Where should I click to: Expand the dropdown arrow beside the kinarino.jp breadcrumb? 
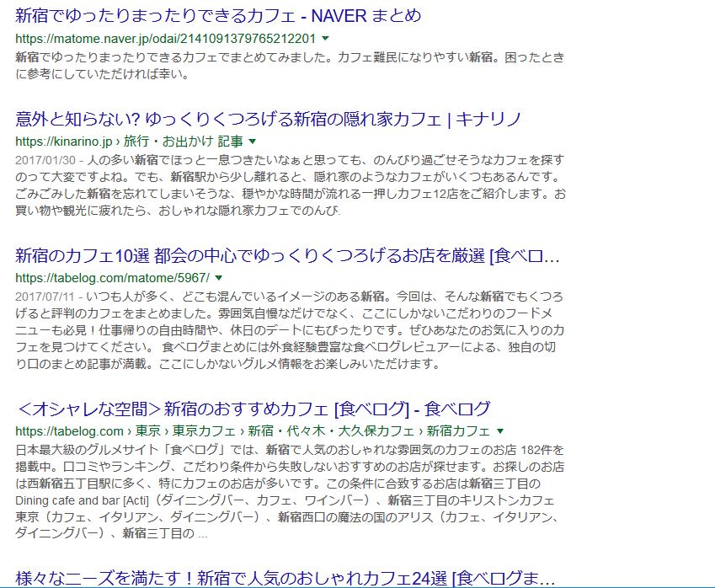(x=252, y=142)
